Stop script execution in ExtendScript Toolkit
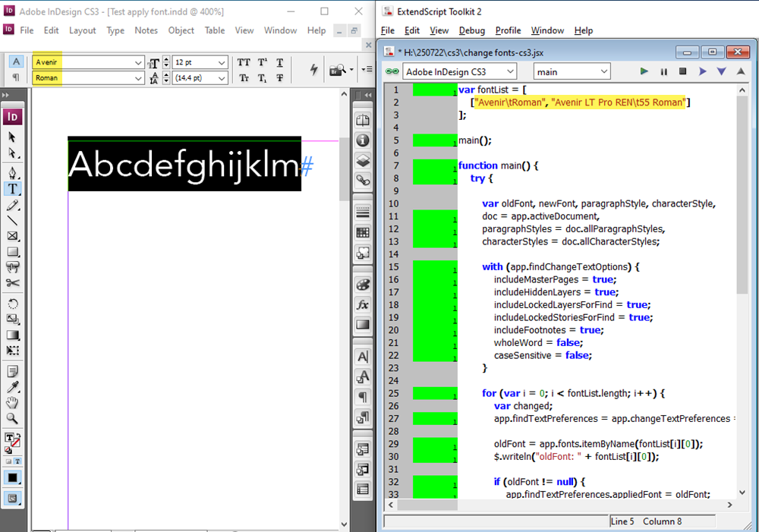 (682, 71)
